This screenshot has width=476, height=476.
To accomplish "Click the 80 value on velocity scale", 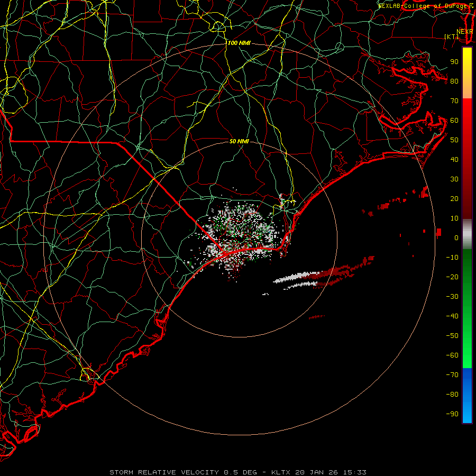I will point(454,81).
